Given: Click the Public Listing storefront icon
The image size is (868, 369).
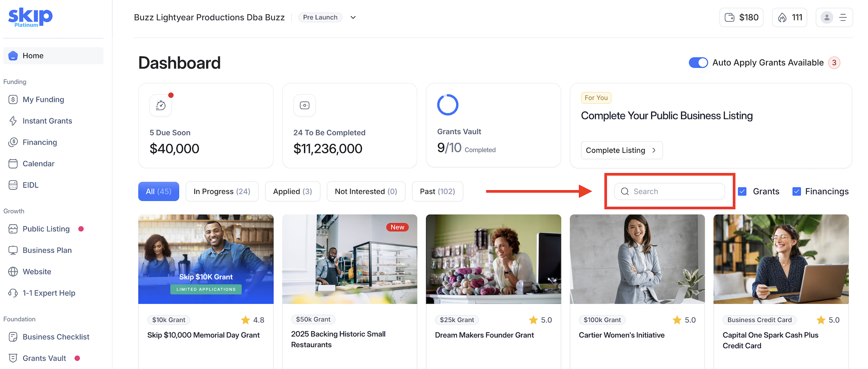Looking at the screenshot, I should [x=13, y=229].
